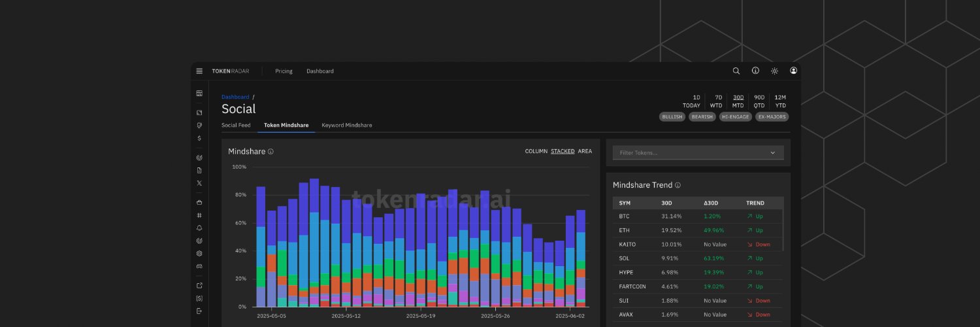
Task: Click the 2025-05-19 date label on chart axis
Action: (419, 315)
